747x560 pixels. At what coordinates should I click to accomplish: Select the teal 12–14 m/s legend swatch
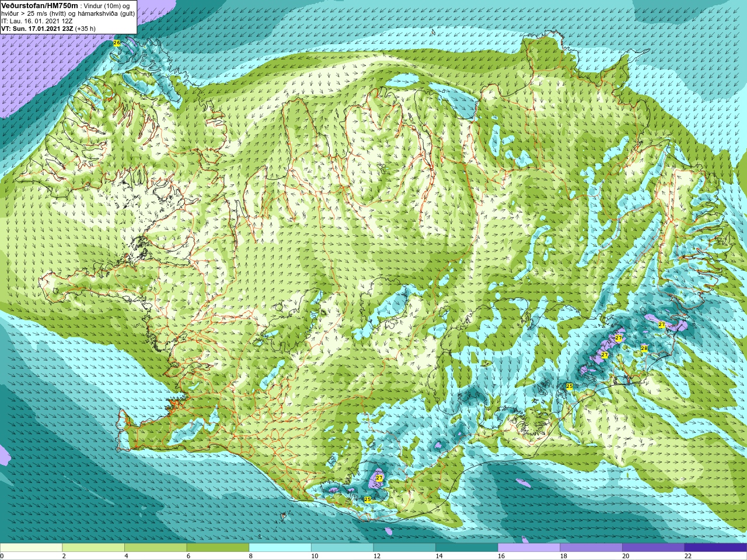click(x=404, y=548)
